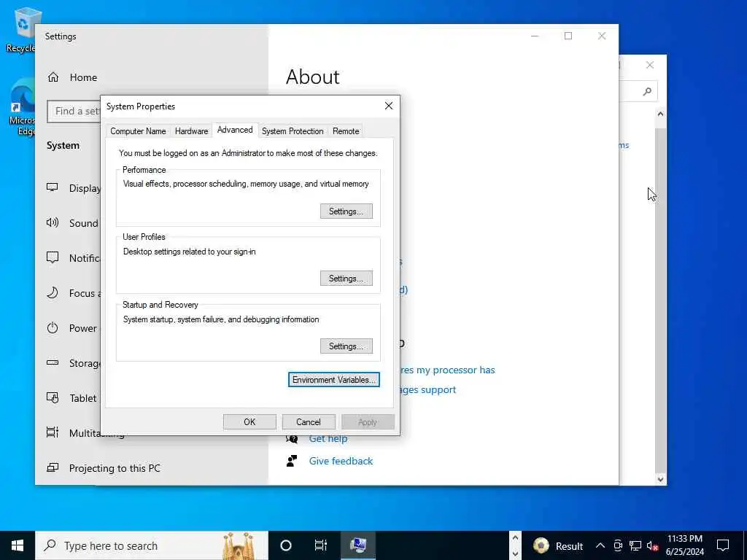Open System Protection tab
The width and height of the screenshot is (747, 560).
coord(293,131)
